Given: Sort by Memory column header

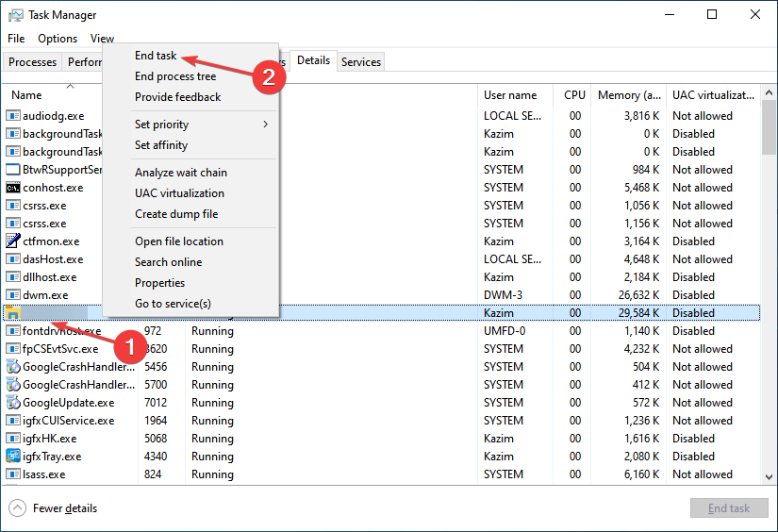Looking at the screenshot, I should pyautogui.click(x=629, y=95).
